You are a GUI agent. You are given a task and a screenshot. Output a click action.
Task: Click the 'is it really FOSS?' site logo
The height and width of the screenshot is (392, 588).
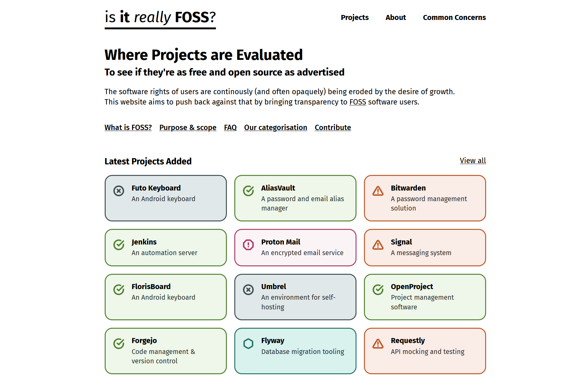coord(160,19)
